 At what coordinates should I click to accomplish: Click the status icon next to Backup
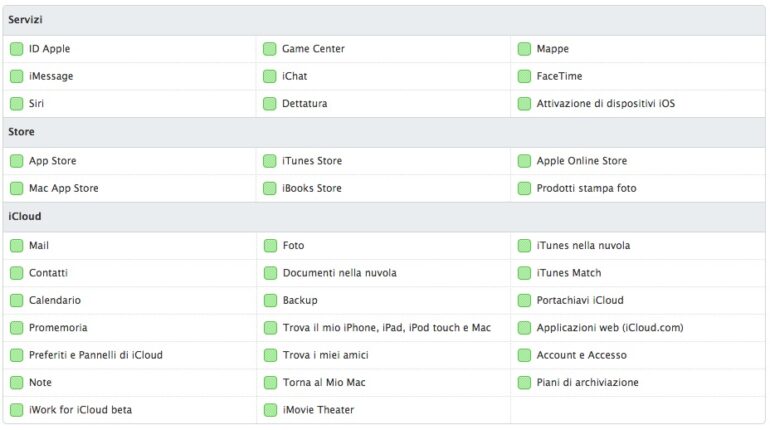pos(270,300)
